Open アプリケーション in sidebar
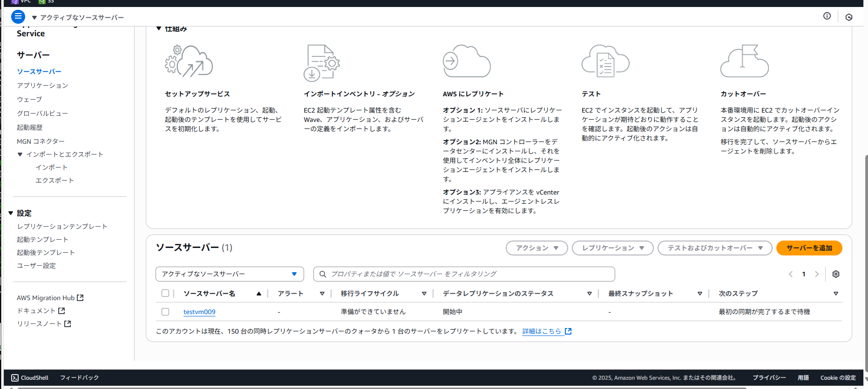Viewport: 868px width, 389px height. (x=42, y=86)
